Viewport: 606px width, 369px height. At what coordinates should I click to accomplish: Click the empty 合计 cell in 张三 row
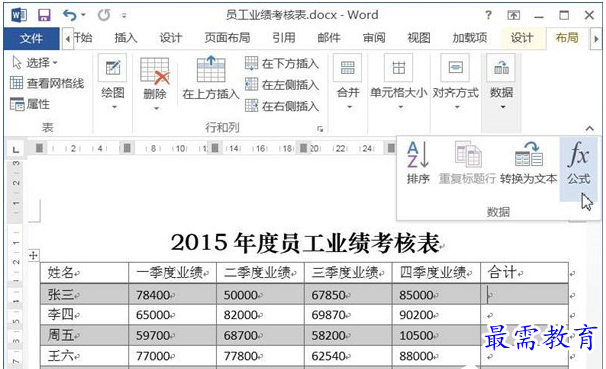524,294
